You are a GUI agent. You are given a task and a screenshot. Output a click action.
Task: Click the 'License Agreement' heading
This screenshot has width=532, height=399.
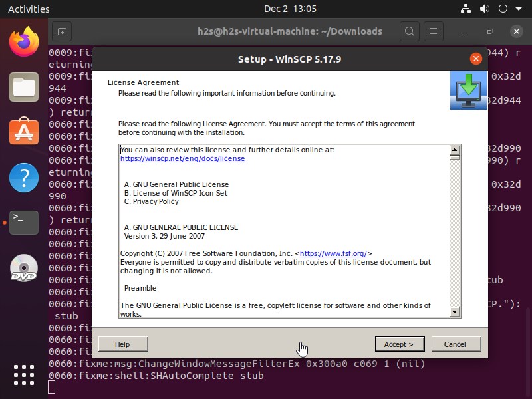pos(143,82)
